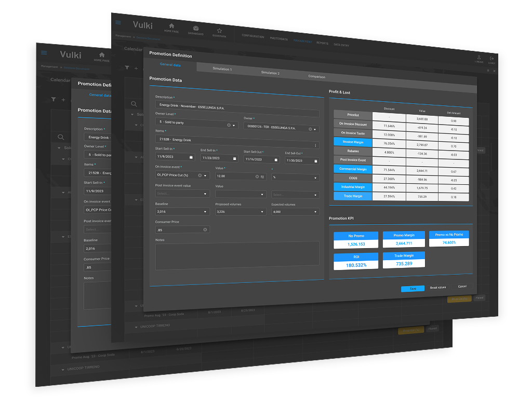Click the Description field in the front dialog
This screenshot has width=532, height=405.
pos(237,109)
